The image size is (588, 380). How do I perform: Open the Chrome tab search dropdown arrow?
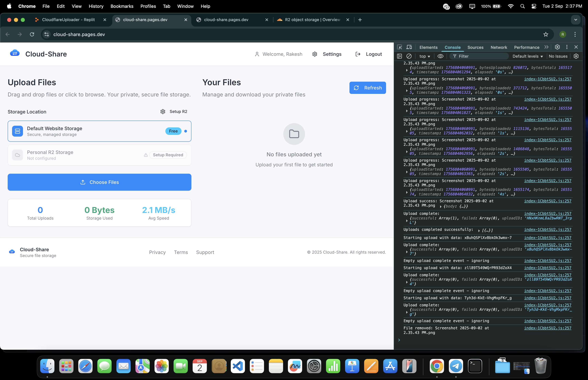[x=576, y=20]
